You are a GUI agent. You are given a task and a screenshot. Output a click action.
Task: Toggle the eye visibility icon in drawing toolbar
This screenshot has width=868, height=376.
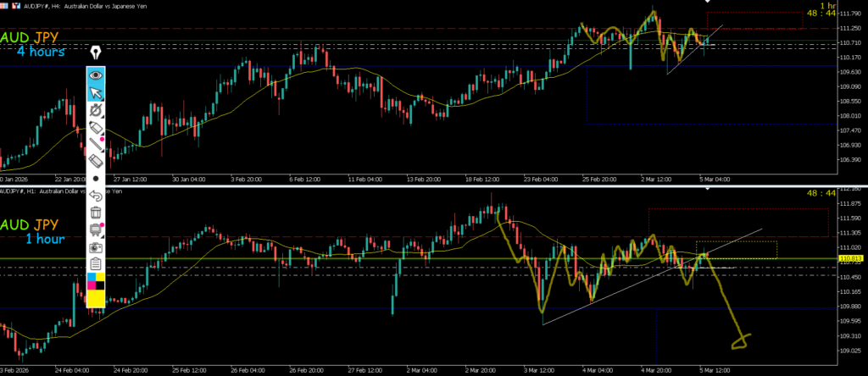point(96,75)
